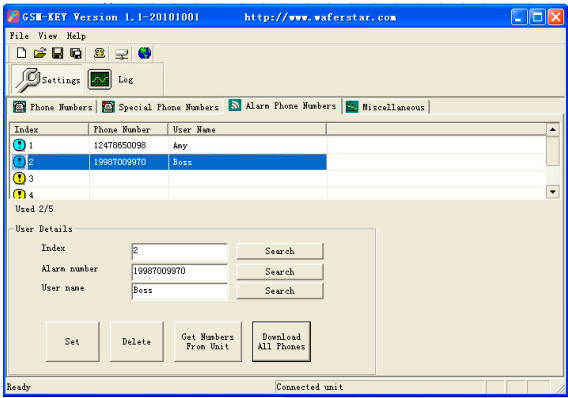
Task: Click the globe website icon
Action: pyautogui.click(x=144, y=53)
